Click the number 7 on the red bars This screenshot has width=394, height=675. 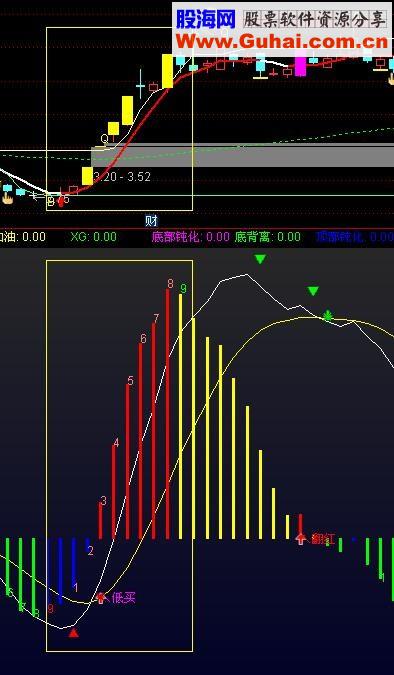tap(156, 319)
